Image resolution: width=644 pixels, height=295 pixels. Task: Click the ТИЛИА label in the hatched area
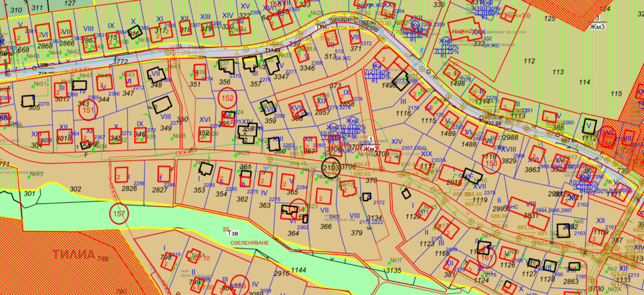pyautogui.click(x=74, y=254)
